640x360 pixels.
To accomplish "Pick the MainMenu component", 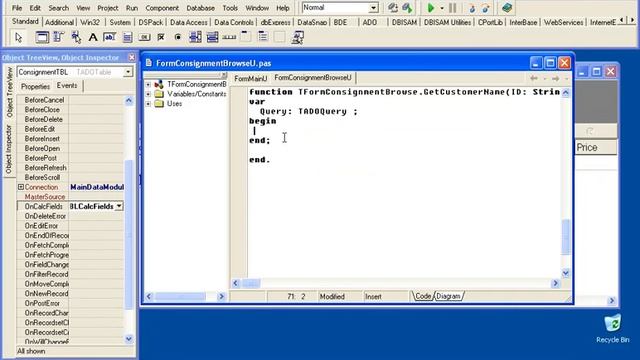I will (x=59, y=38).
